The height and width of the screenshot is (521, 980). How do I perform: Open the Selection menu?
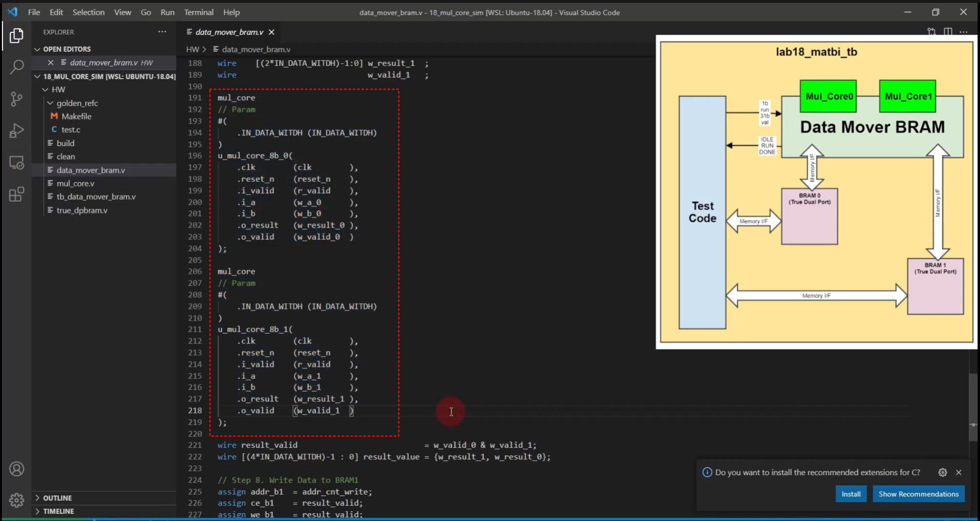coord(88,12)
